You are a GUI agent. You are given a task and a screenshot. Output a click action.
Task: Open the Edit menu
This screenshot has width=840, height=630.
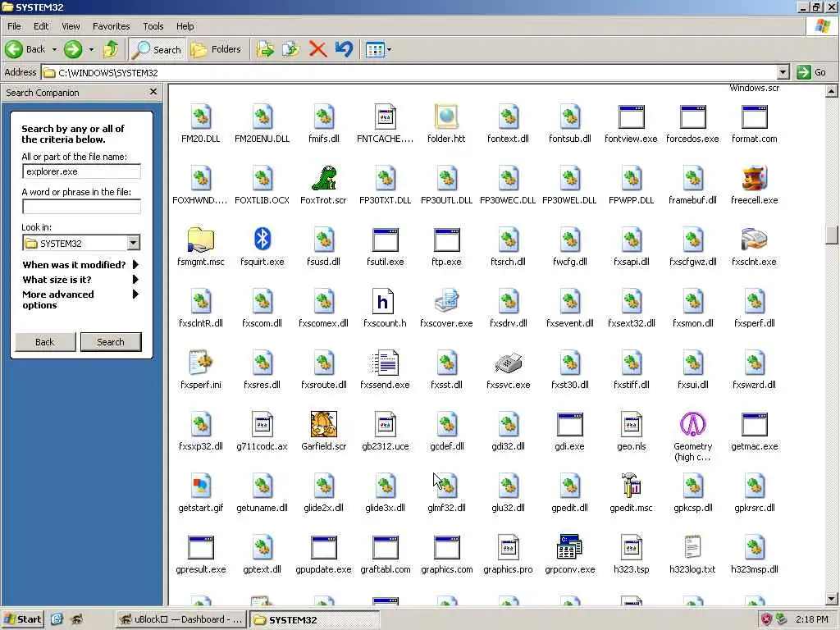[41, 26]
